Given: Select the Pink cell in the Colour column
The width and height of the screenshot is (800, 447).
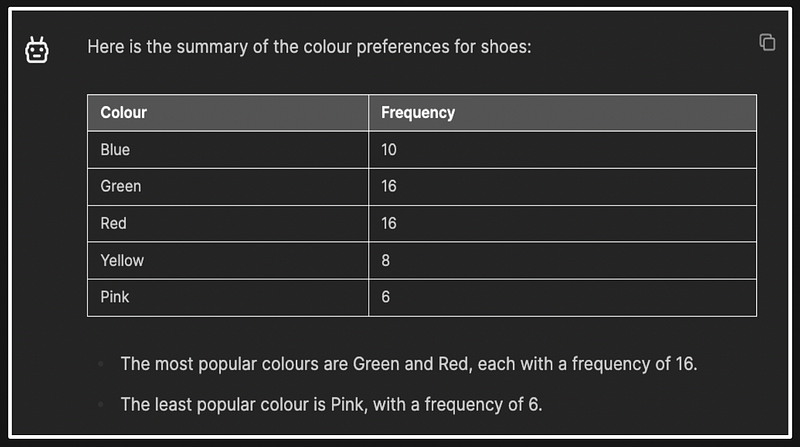Looking at the screenshot, I should pyautogui.click(x=115, y=297).
